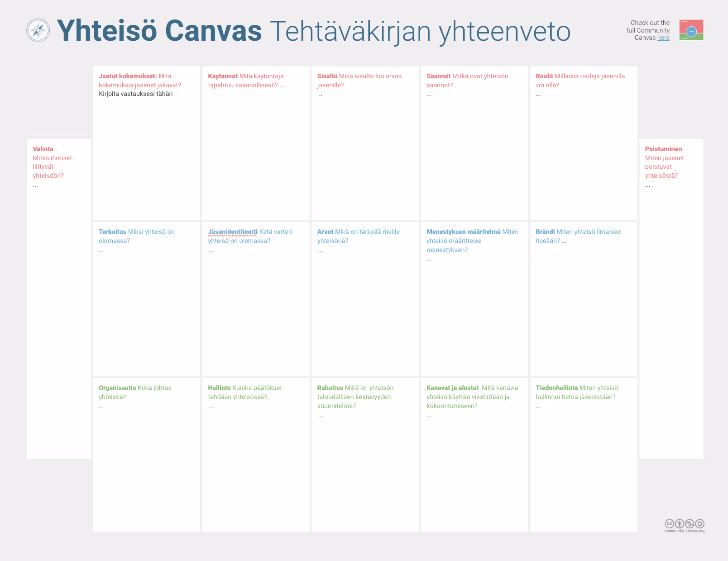Click the compass logo beside Yhteisö Canvas

38,30
